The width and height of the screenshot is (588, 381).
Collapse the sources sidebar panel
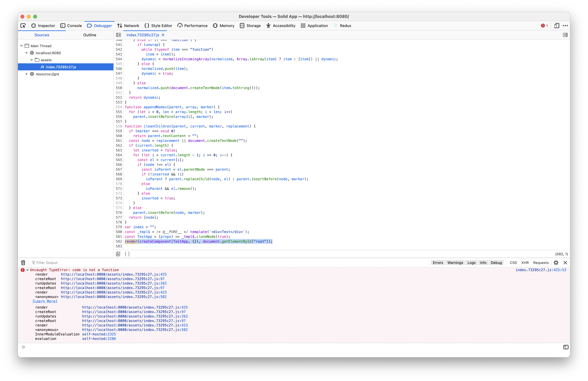[x=119, y=35]
